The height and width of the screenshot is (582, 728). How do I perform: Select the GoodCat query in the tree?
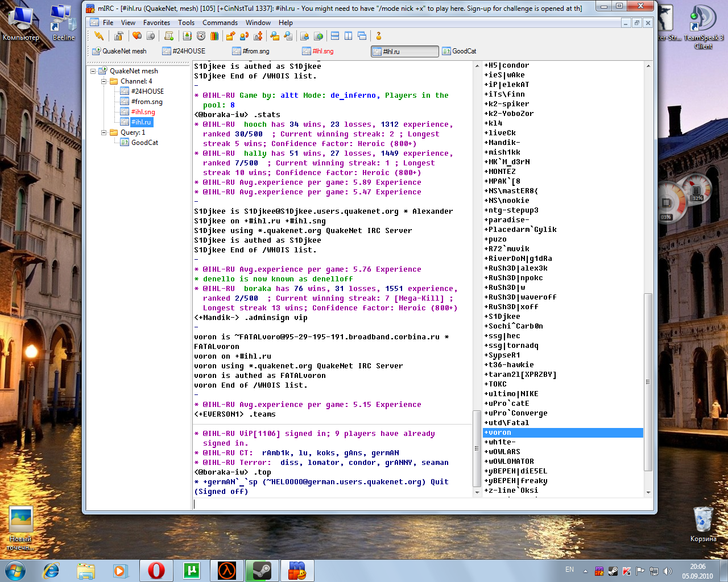point(144,143)
